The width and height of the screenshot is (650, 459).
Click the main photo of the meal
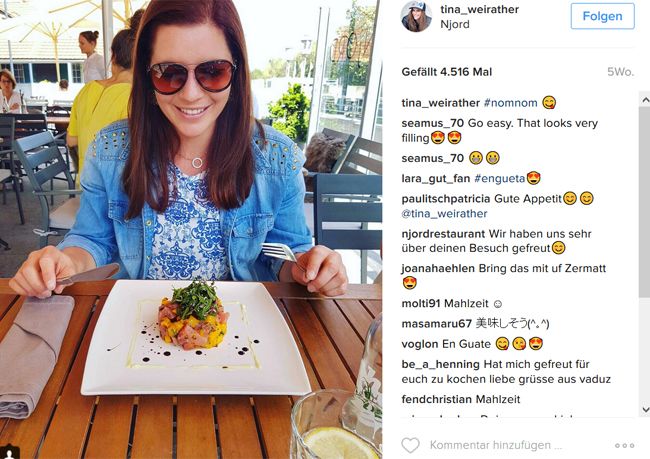point(191,229)
